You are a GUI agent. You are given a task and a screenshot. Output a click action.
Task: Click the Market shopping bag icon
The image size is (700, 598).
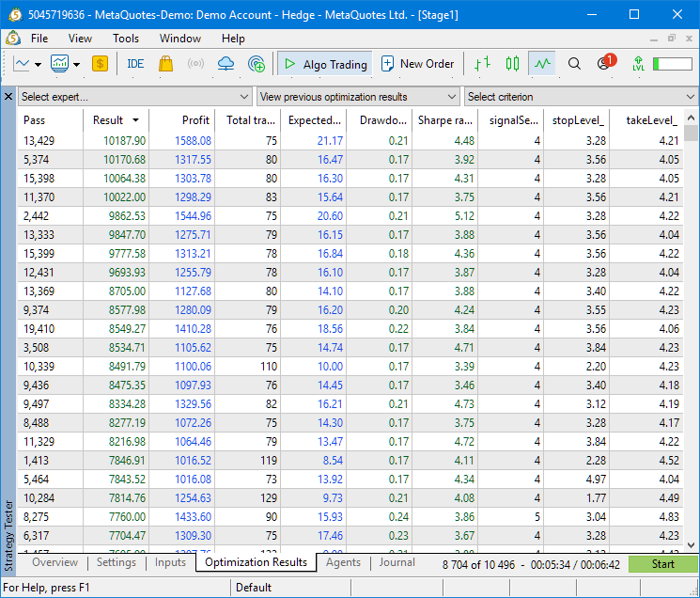point(166,64)
